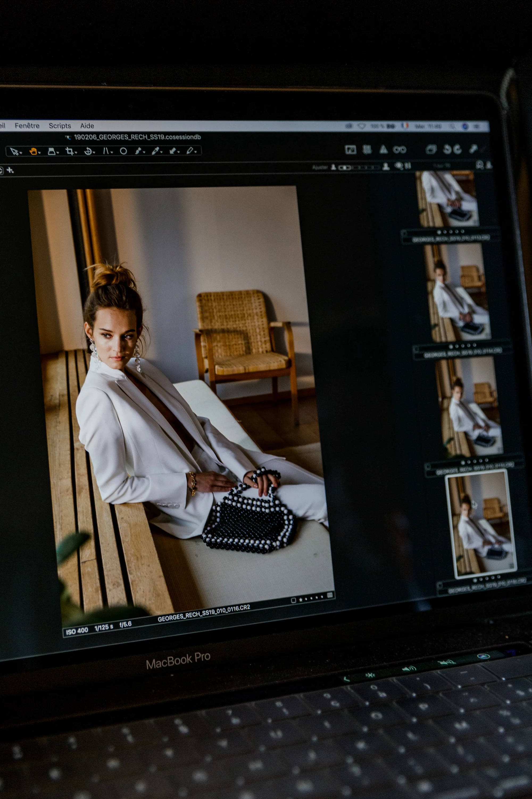Activate the orange Pan hand tool

(33, 151)
